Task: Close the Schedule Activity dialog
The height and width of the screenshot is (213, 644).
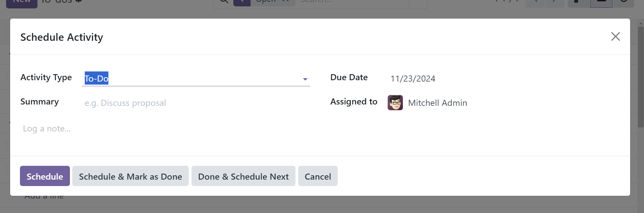Action: (615, 36)
